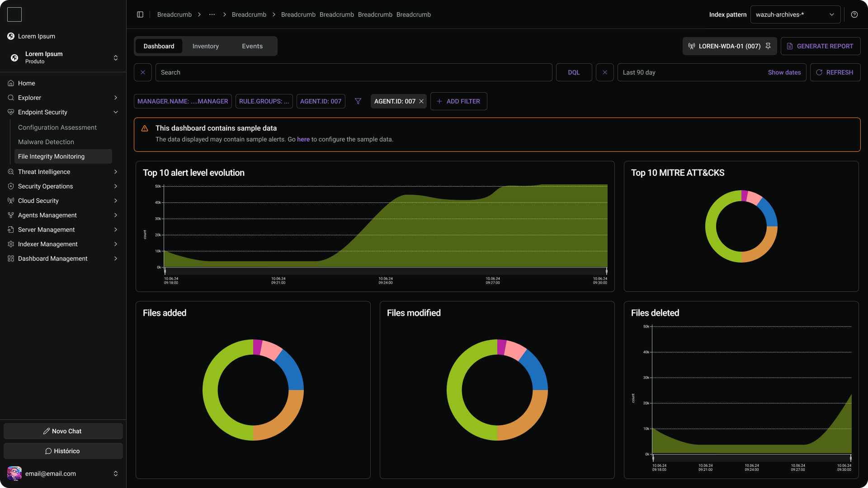The height and width of the screenshot is (488, 868).
Task: Click the Dashboard Management grid icon
Action: point(11,258)
